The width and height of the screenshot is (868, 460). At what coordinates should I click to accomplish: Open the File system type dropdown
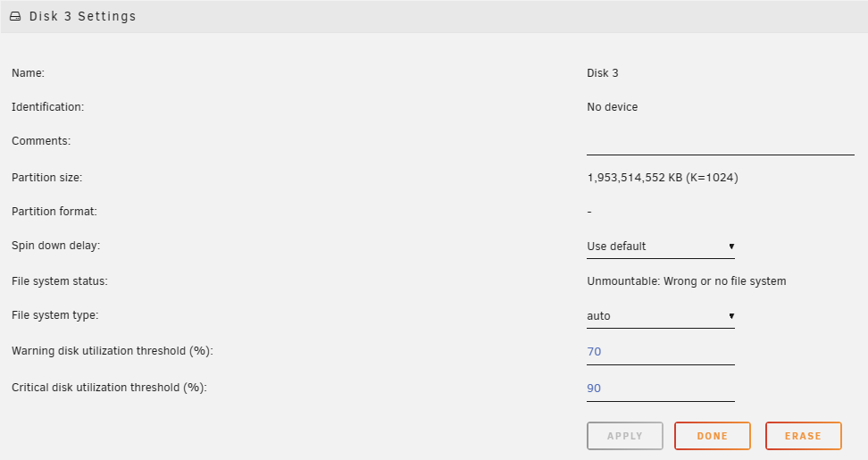[x=661, y=316]
